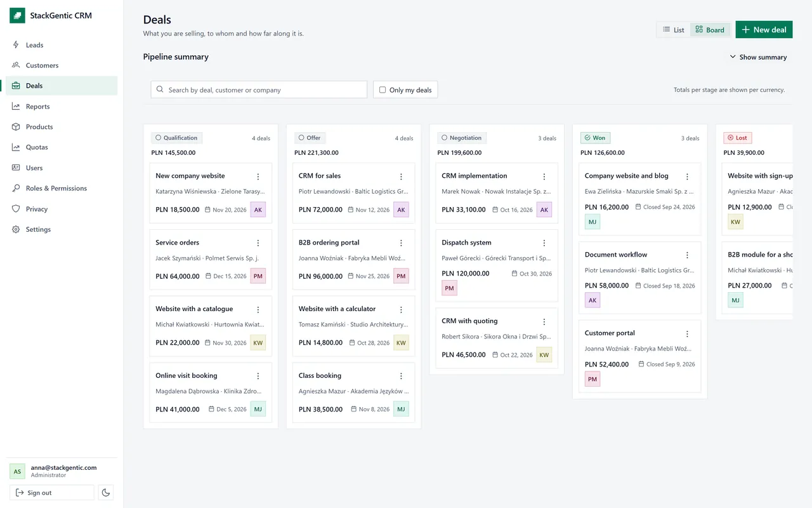The width and height of the screenshot is (812, 508).
Task: Open Settings from sidebar
Action: [62, 229]
